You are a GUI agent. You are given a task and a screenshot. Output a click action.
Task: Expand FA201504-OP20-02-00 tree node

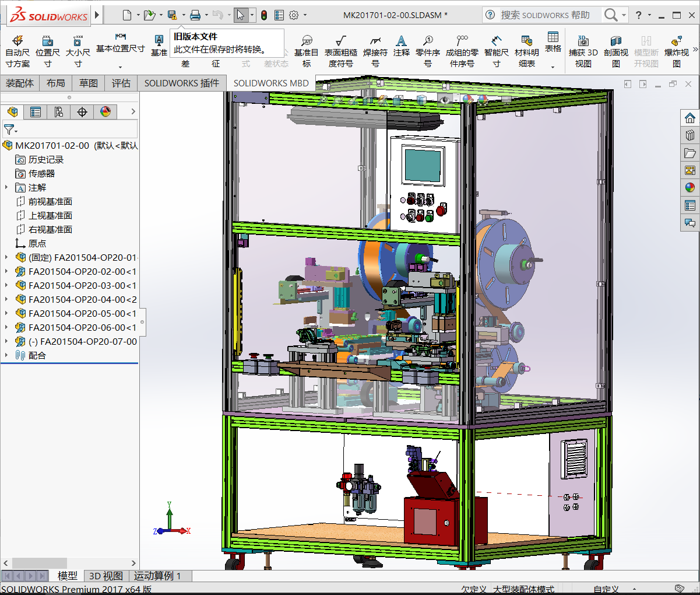[6, 271]
